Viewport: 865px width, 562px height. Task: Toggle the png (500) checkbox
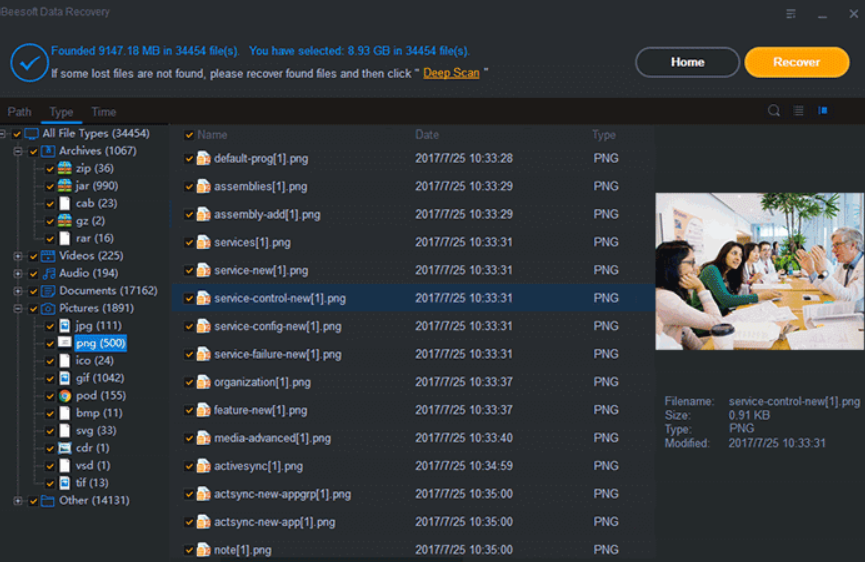(50, 344)
